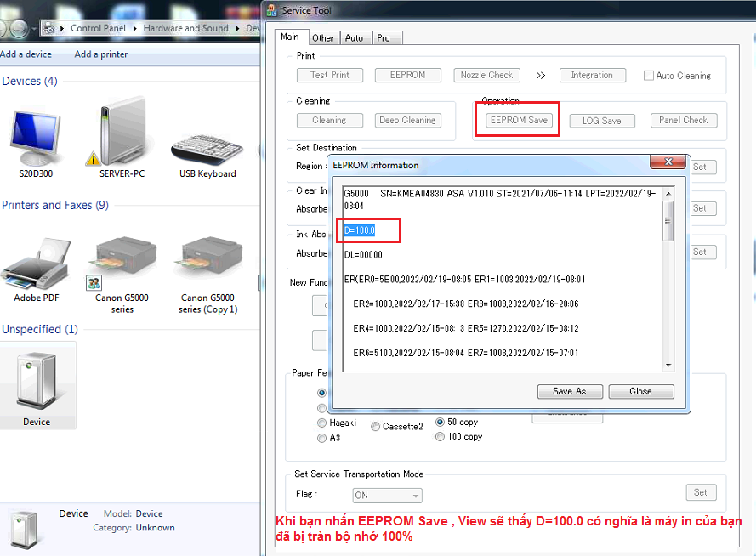
Task: Select the 50 copy radio button
Action: (x=440, y=422)
